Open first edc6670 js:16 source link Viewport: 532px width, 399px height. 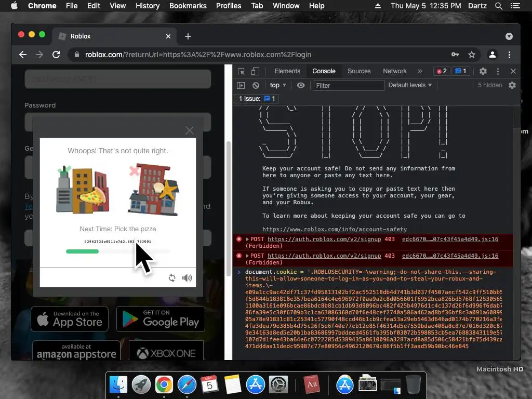[450, 239]
